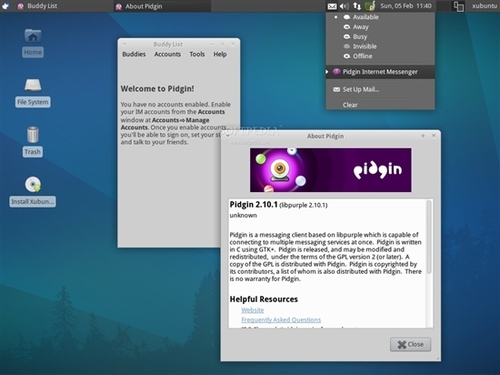Open the network connection indicator icon
Viewport: 500px width, 375px height.
tap(357, 6)
